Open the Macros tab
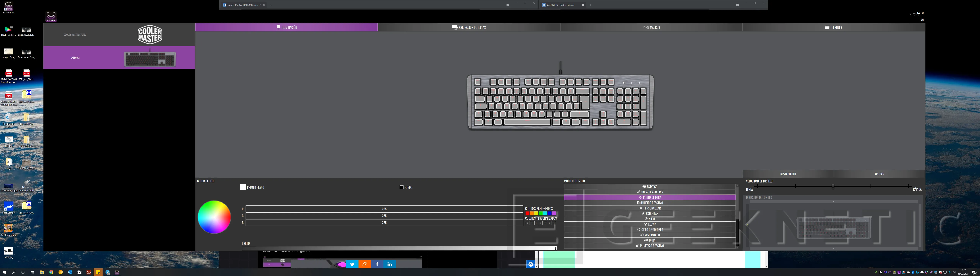 click(651, 27)
